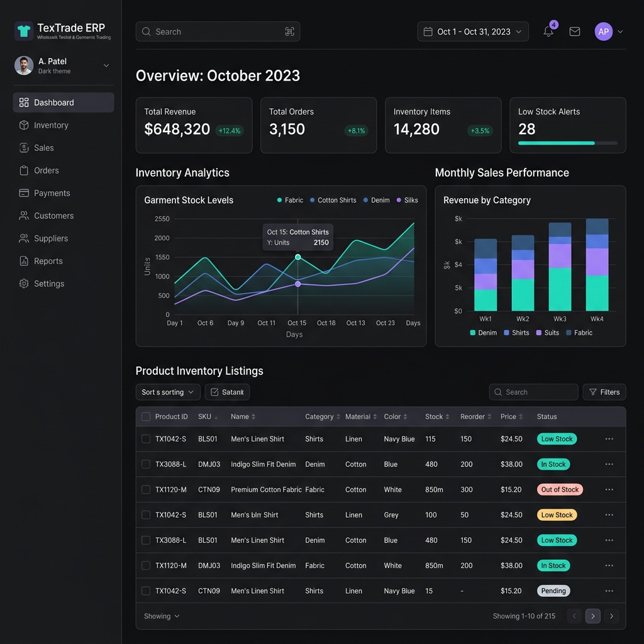The image size is (644, 644).
Task: Go to next page arrow in pagination
Action: click(x=611, y=616)
